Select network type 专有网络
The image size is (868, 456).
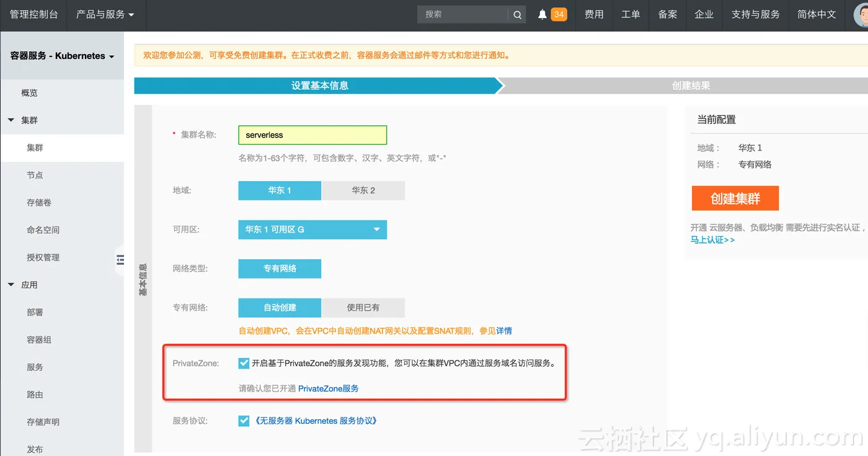(280, 269)
